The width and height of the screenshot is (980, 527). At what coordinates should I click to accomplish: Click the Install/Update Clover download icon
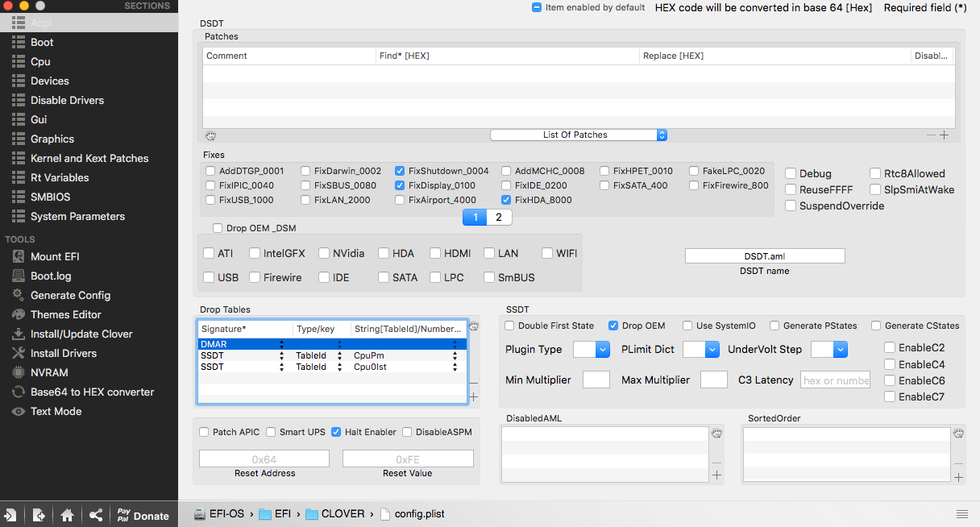point(18,334)
